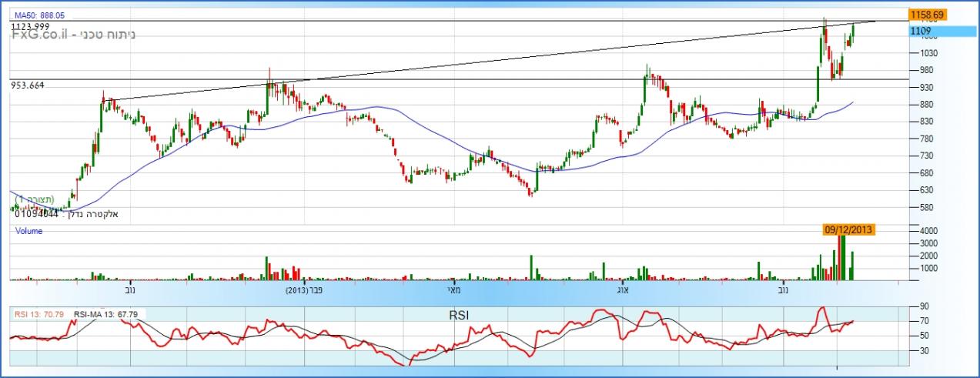Image resolution: width=980 pixels, height=378 pixels.
Task: Select the 1123.999 horizontal line label
Action: (x=30, y=26)
